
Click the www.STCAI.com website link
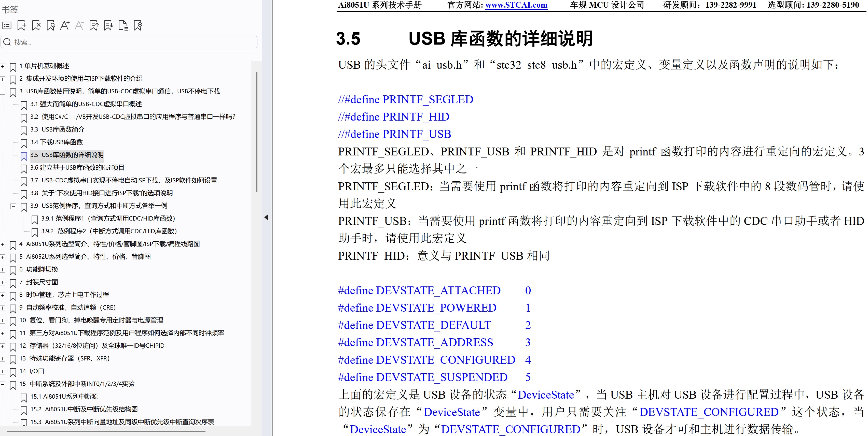coord(516,5)
